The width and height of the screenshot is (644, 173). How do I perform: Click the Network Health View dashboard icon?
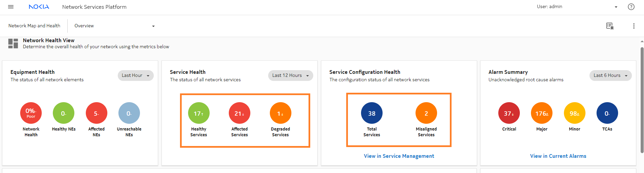point(13,44)
